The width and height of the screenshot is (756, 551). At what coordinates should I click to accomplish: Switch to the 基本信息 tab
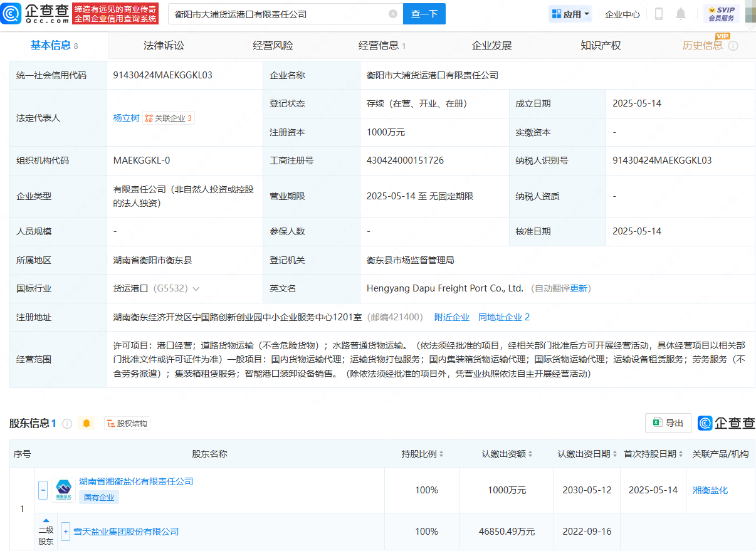55,45
